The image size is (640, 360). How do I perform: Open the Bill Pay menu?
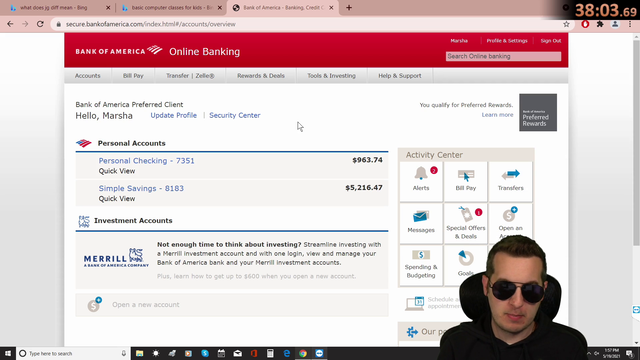[133, 76]
